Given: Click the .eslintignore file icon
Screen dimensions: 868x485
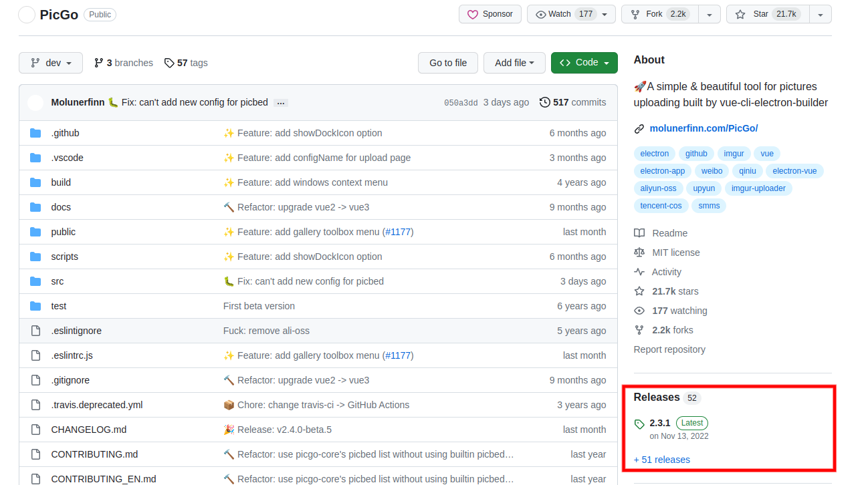Looking at the screenshot, I should 35,331.
